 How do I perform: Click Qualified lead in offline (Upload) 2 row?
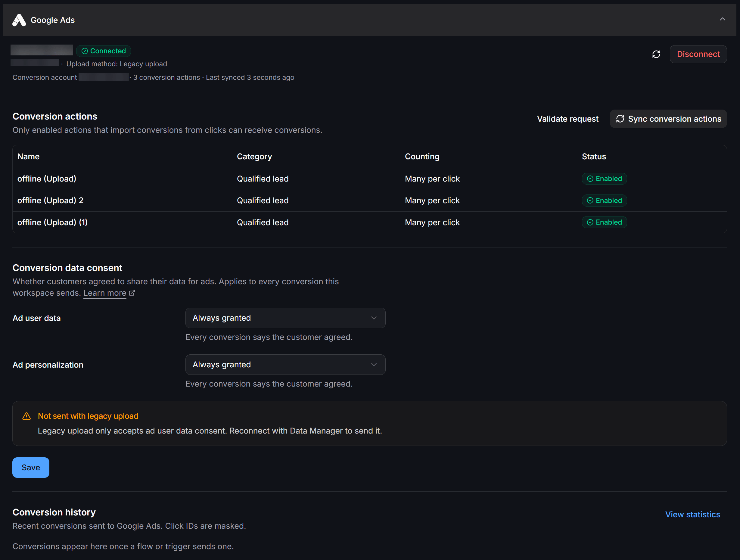tap(263, 201)
